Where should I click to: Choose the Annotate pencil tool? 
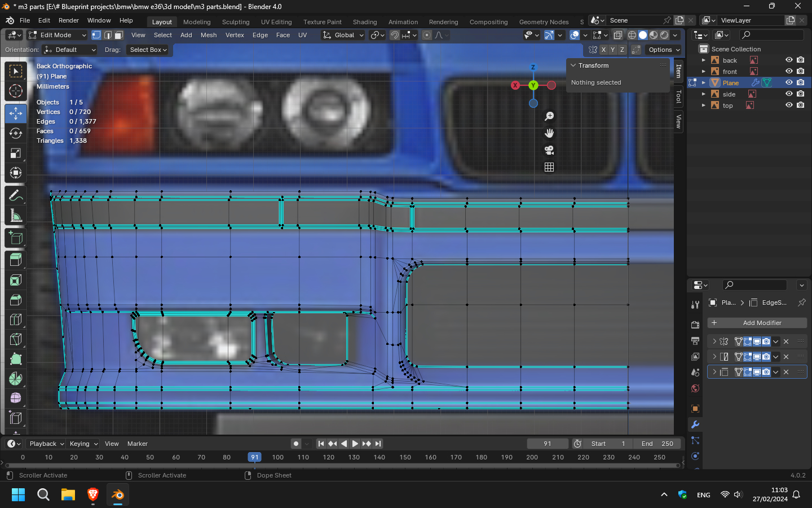coord(16,196)
